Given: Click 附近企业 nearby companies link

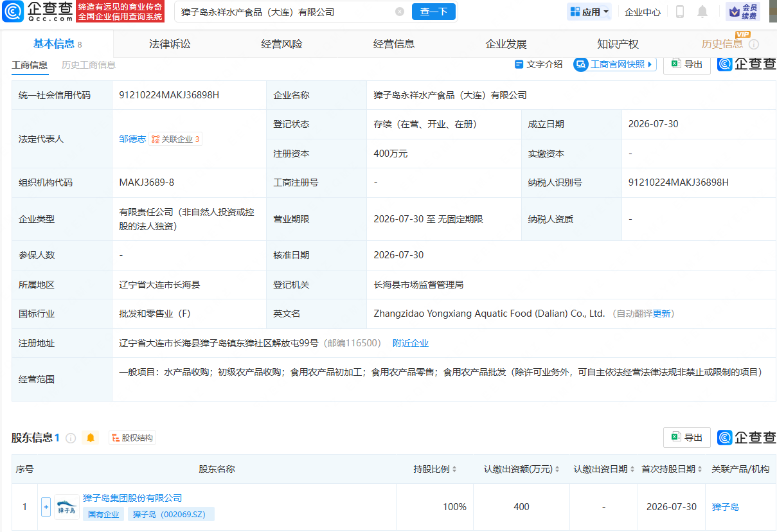Looking at the screenshot, I should (411, 343).
